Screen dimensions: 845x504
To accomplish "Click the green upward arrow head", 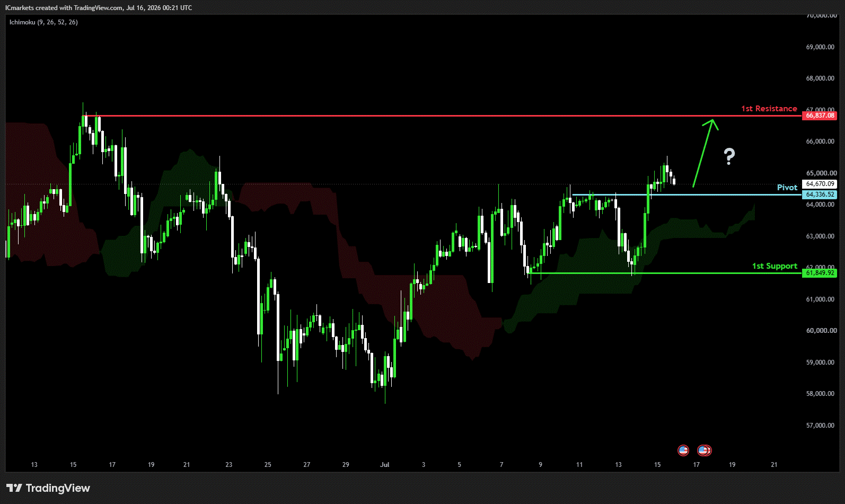I will pos(711,124).
